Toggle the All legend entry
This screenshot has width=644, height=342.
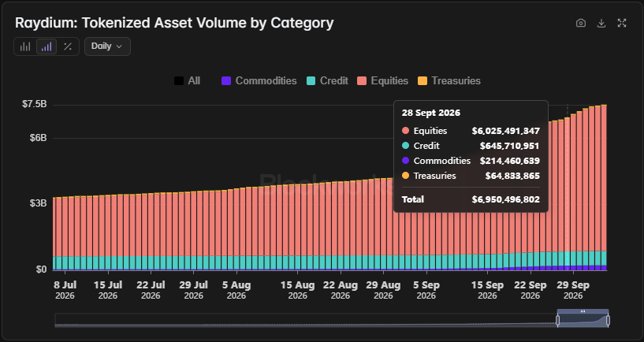pyautogui.click(x=187, y=81)
